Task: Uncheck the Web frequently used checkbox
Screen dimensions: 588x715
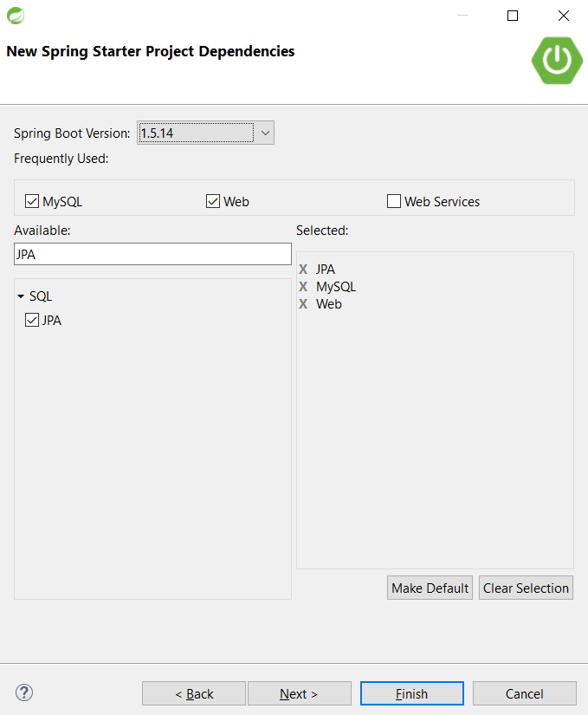Action: point(213,202)
